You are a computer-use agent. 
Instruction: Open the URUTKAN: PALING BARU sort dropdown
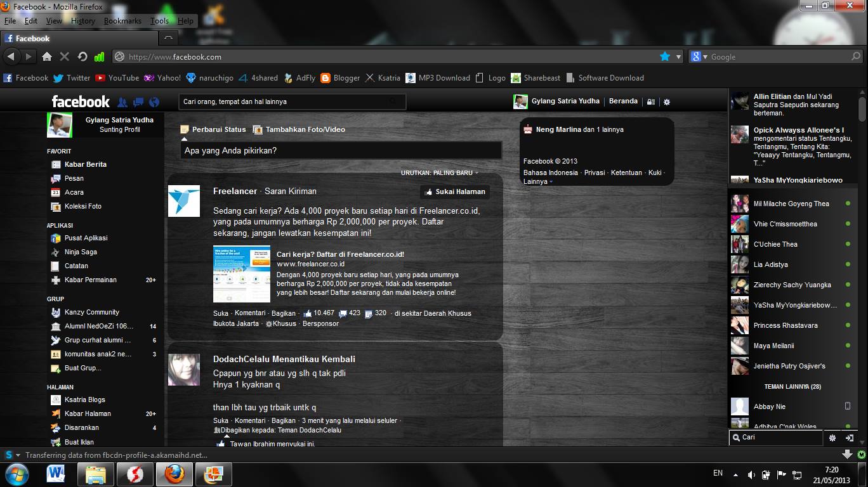pos(439,172)
